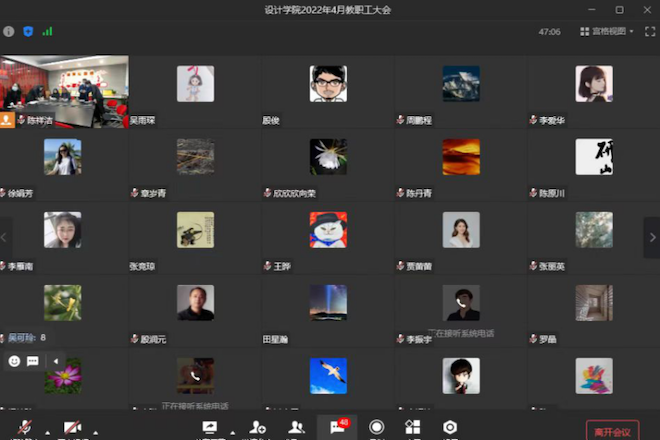This screenshot has height=440, width=660.
Task: Select 陈祥洁's conference room video tile
Action: tap(64, 90)
